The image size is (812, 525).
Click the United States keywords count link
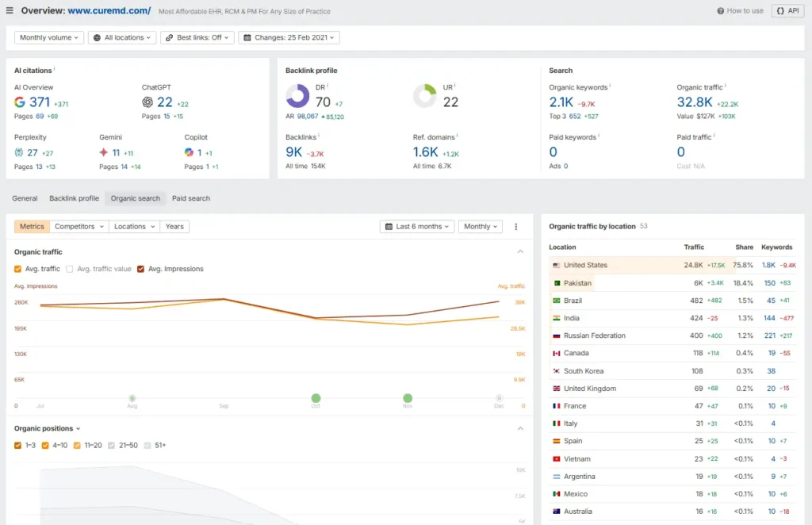[x=768, y=264]
